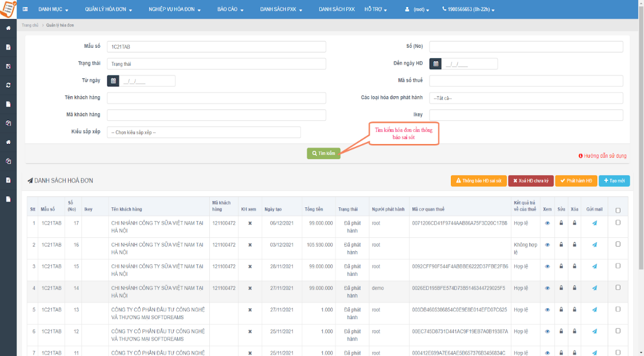644x356 pixels.
Task: Select checkbox for invoice number 17
Action: [618, 222]
